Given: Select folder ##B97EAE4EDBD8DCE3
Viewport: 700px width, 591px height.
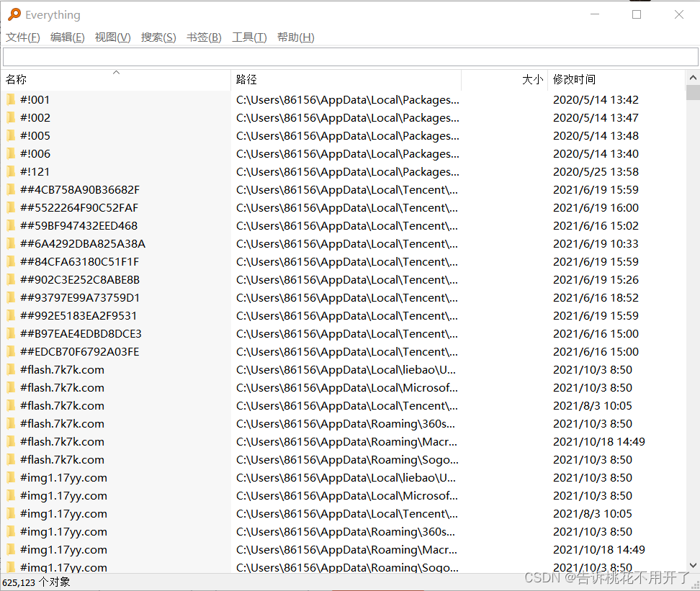Looking at the screenshot, I should [81, 333].
